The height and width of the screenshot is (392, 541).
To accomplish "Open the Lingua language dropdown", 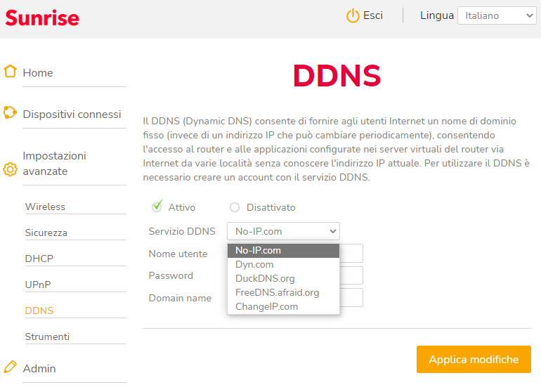I will click(x=496, y=16).
